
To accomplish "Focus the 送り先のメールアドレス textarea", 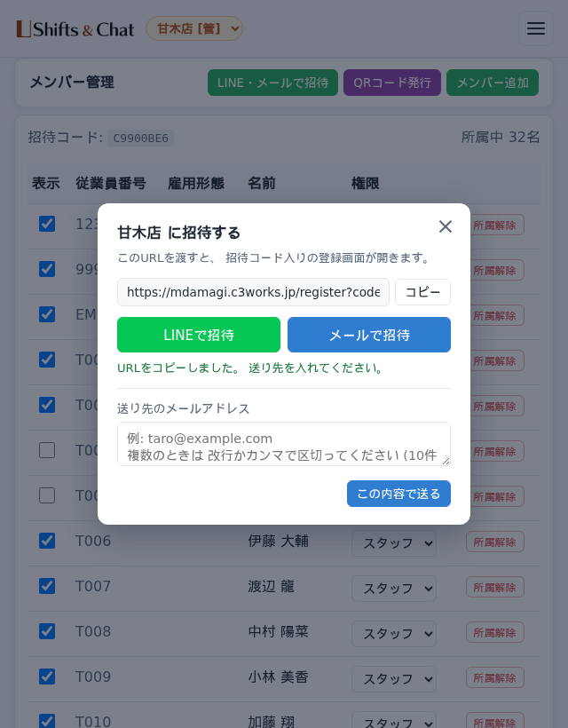I will point(284,444).
